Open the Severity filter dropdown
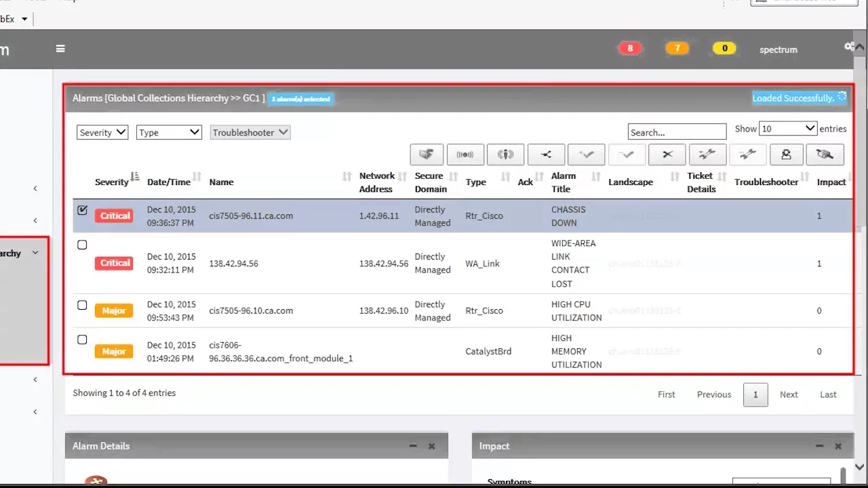Viewport: 868px width, 488px height. tap(102, 132)
